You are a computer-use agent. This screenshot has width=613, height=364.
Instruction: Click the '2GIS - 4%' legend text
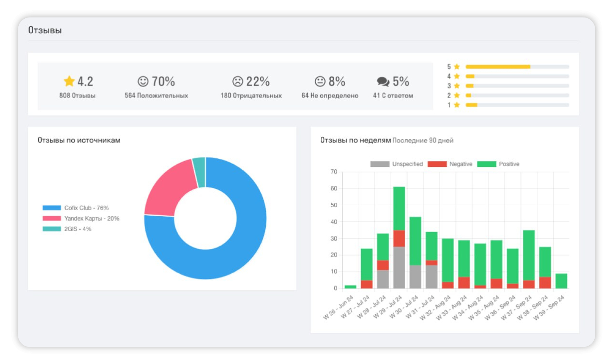coord(78,229)
